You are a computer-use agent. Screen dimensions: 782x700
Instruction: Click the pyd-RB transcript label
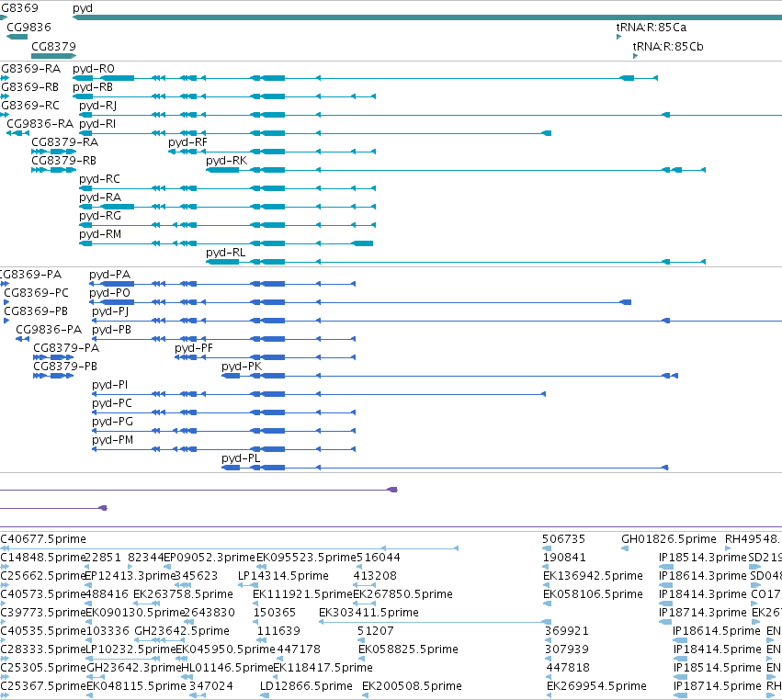click(x=93, y=86)
